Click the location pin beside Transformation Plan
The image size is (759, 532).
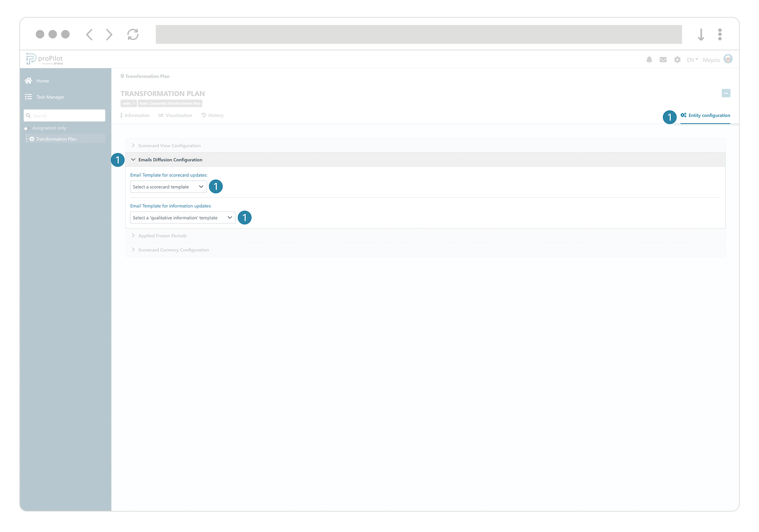tap(122, 76)
